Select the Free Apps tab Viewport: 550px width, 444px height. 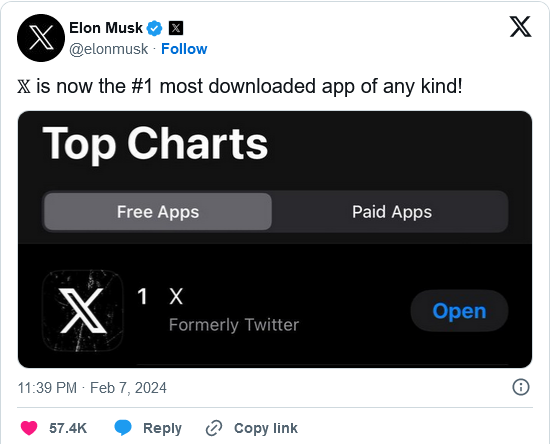tap(158, 211)
